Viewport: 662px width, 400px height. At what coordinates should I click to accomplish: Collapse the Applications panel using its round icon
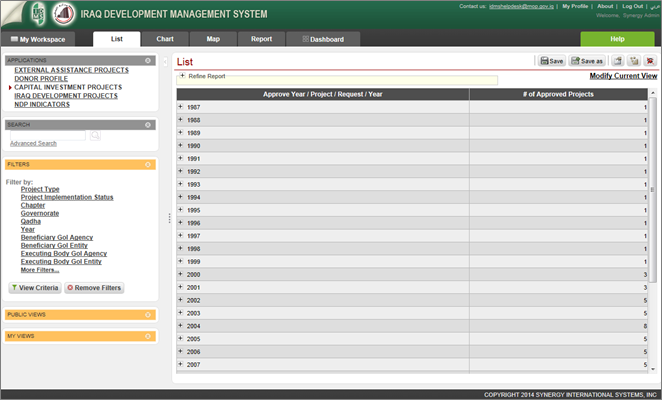click(x=148, y=60)
